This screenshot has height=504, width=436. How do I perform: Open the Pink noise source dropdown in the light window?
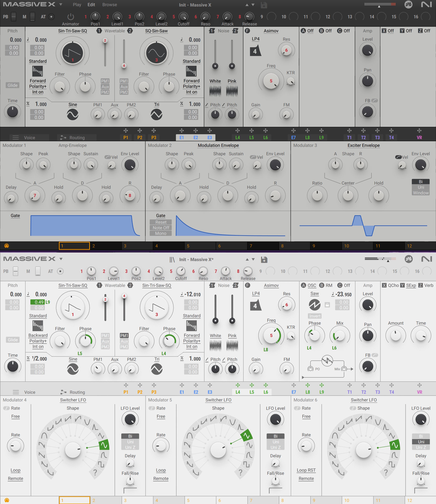tap(232, 336)
